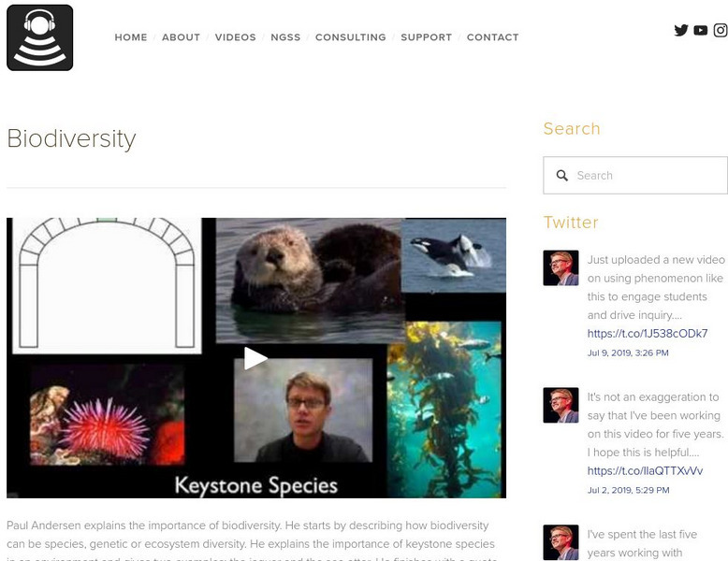The width and height of the screenshot is (728, 561).
Task: Open the SUPPORT menu item
Action: (x=426, y=37)
